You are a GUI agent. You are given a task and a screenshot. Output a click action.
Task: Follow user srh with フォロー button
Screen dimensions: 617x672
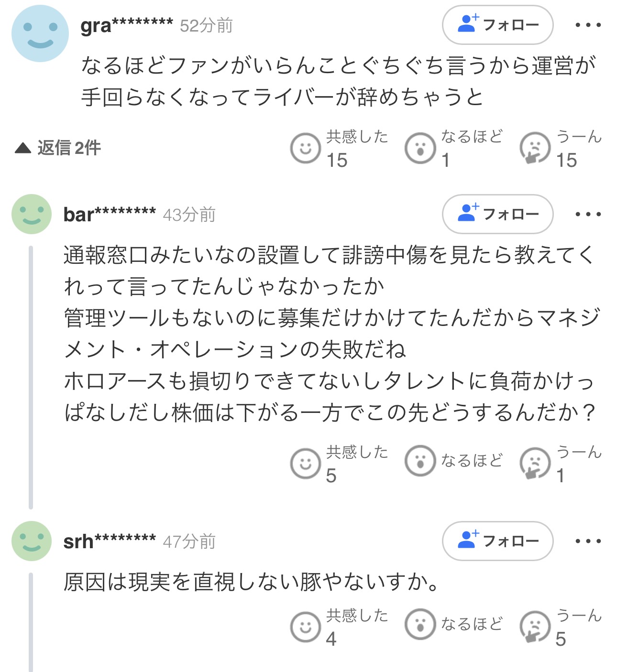(497, 541)
